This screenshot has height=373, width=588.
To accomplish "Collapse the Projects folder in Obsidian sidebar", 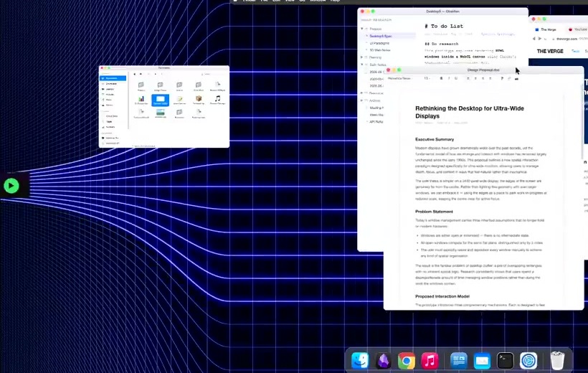I will (x=362, y=29).
